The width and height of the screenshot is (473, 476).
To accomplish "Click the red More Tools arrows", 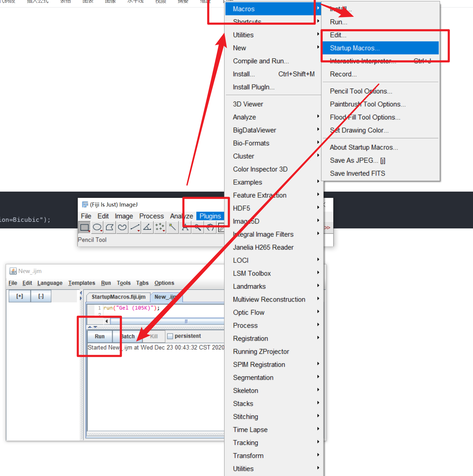I will click(327, 228).
